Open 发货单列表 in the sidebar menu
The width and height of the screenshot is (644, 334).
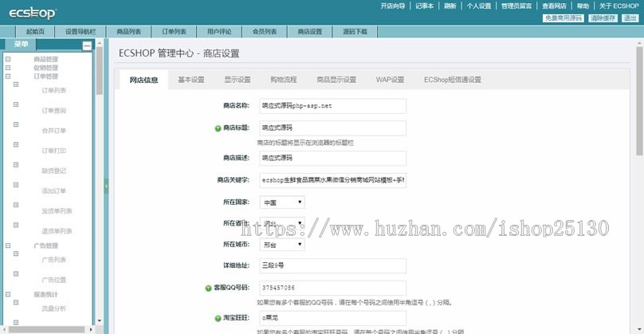pyautogui.click(x=57, y=211)
